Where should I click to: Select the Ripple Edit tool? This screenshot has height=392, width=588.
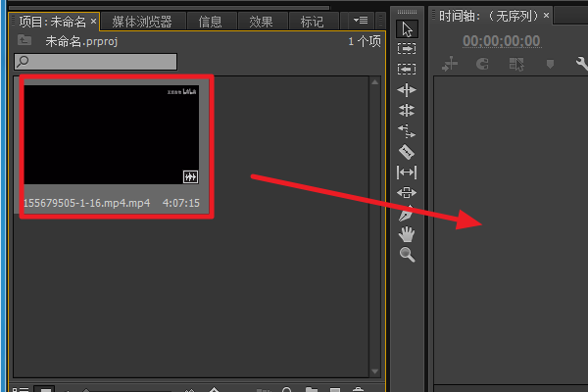click(407, 90)
